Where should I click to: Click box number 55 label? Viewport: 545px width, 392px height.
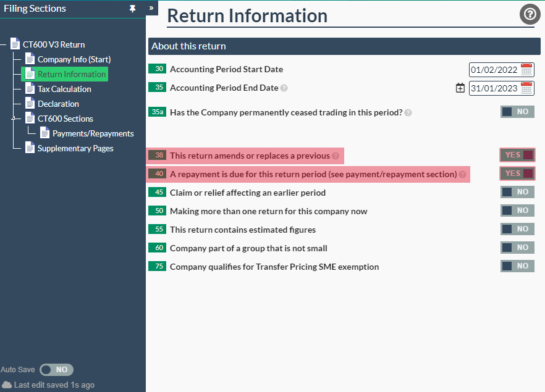[x=157, y=229]
